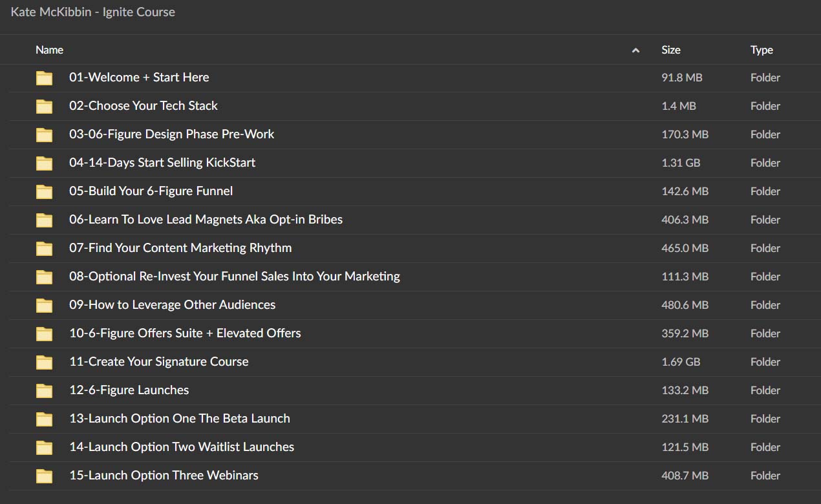Click the 465.0 MB size value
Image resolution: width=821 pixels, height=504 pixels.
tap(685, 248)
